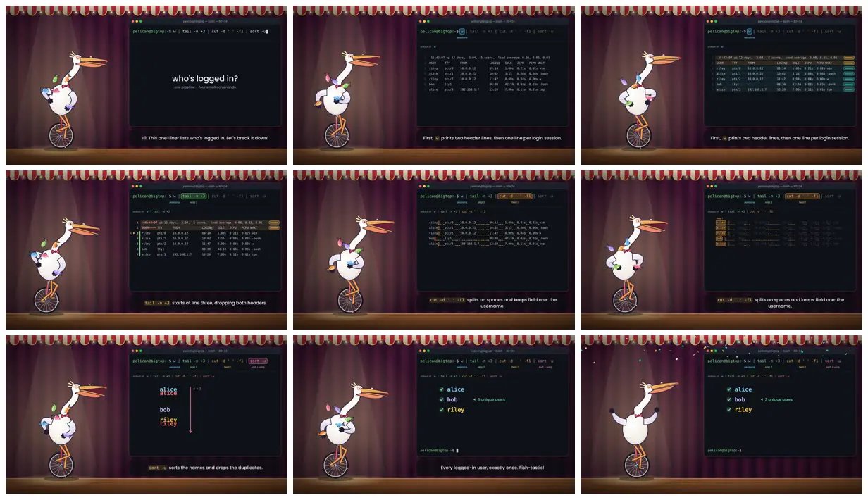Open the "who's logged in?" title frame
Screen dimensions: 868x500
click(147, 85)
